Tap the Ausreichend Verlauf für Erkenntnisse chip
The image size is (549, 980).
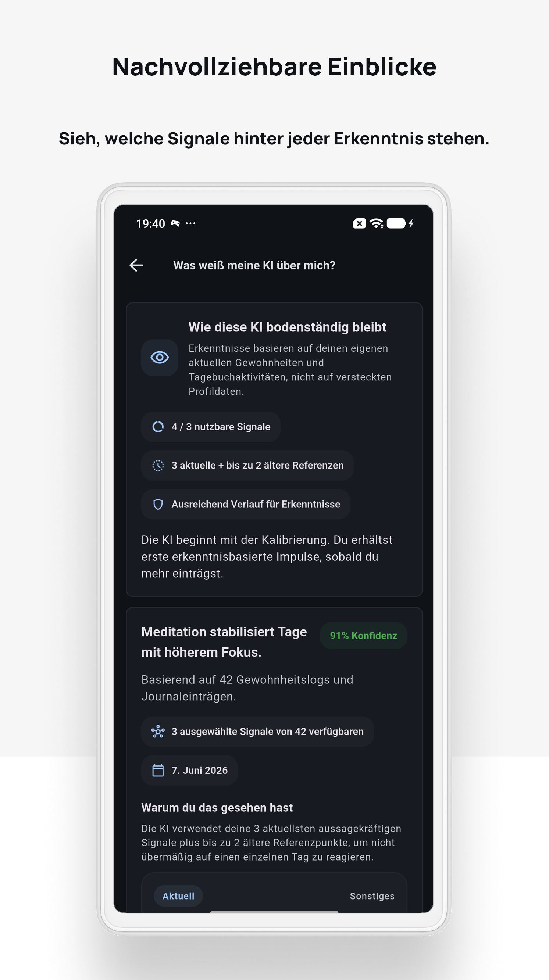(x=246, y=504)
